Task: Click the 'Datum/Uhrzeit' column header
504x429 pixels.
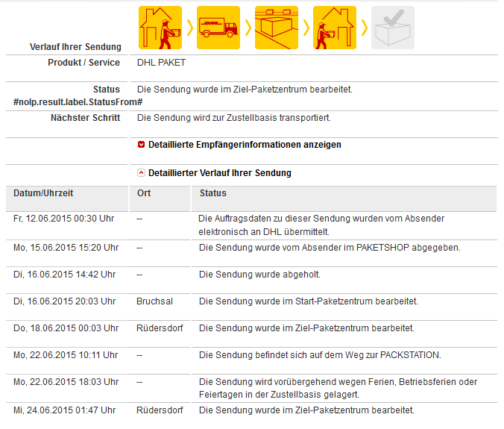Action: 43,193
